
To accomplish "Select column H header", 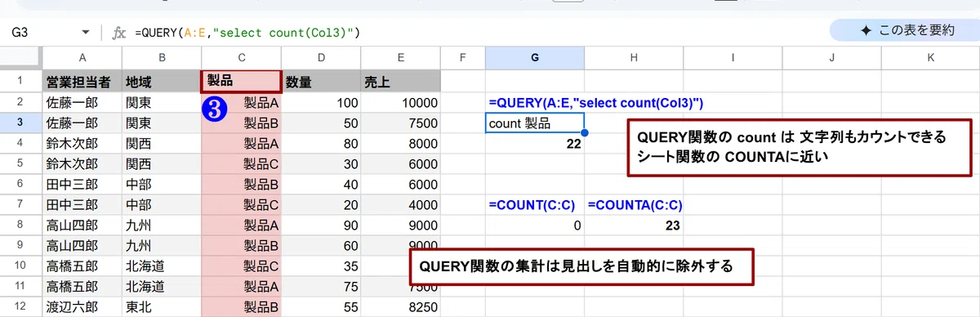I will 634,57.
